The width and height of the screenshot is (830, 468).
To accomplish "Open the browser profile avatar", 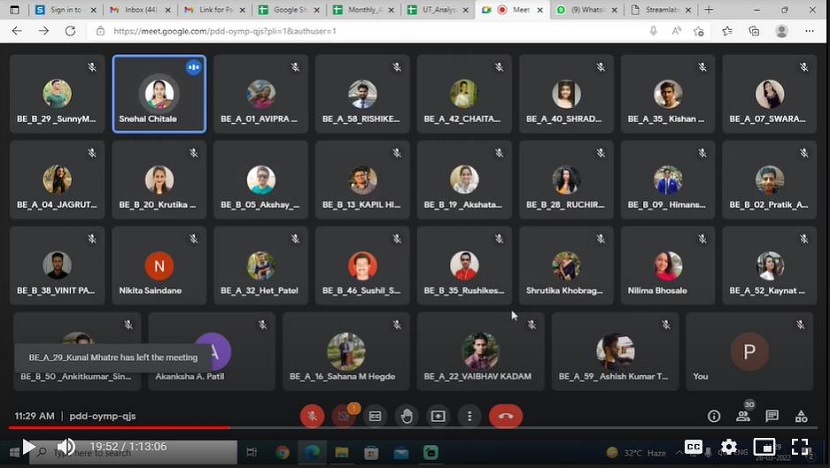I will (x=782, y=31).
